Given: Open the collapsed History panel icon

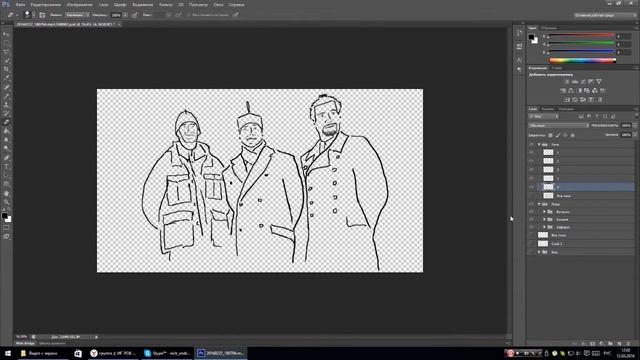Looking at the screenshot, I should tap(519, 33).
